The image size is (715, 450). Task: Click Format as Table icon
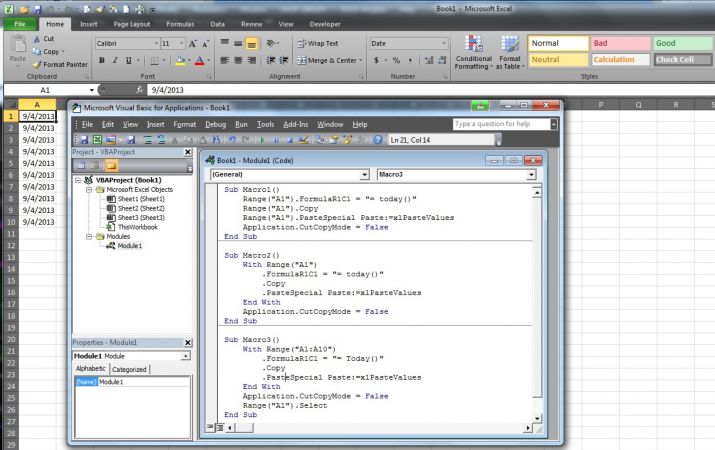(510, 52)
